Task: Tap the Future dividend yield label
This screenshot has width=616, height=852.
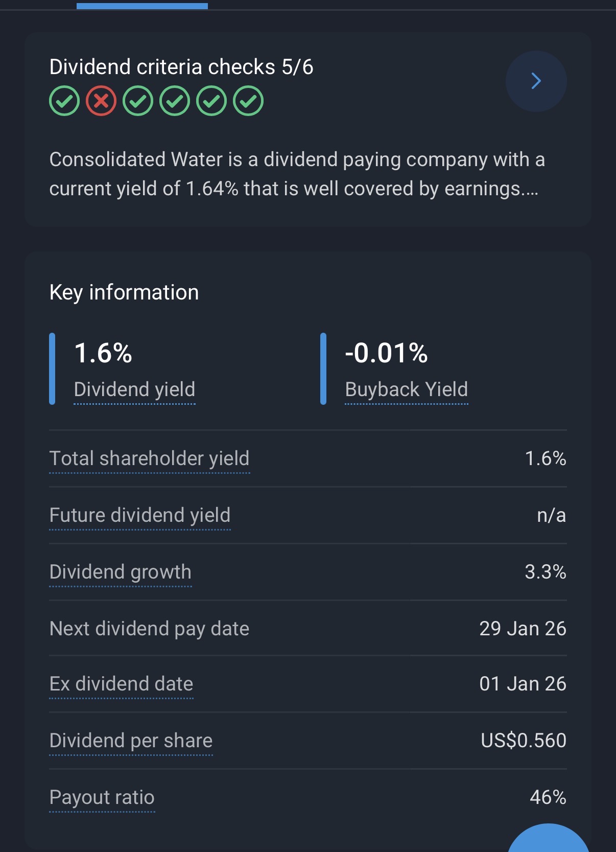Action: [x=140, y=515]
